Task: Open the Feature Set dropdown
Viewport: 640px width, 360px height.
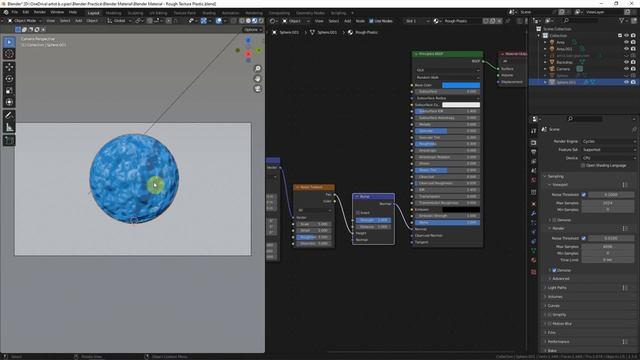Action: tap(608, 150)
